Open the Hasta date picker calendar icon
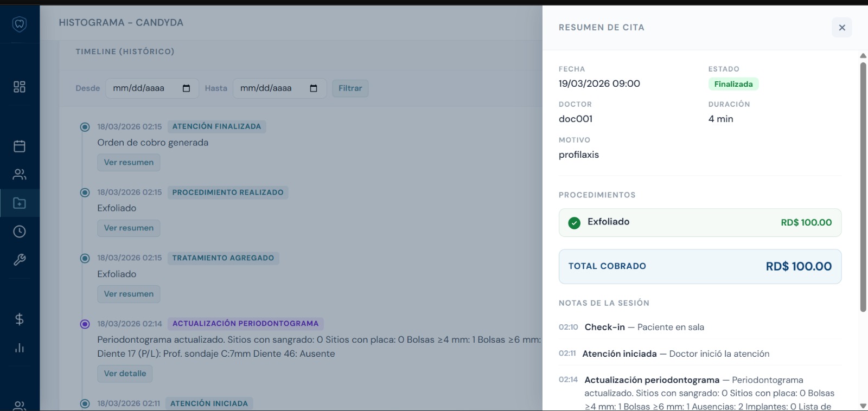Viewport: 868px width, 411px height. pos(313,88)
